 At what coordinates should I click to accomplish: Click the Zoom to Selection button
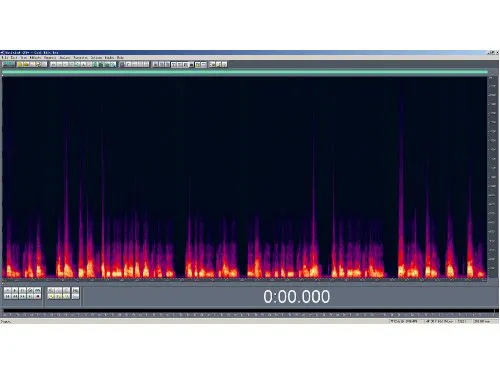51,296
